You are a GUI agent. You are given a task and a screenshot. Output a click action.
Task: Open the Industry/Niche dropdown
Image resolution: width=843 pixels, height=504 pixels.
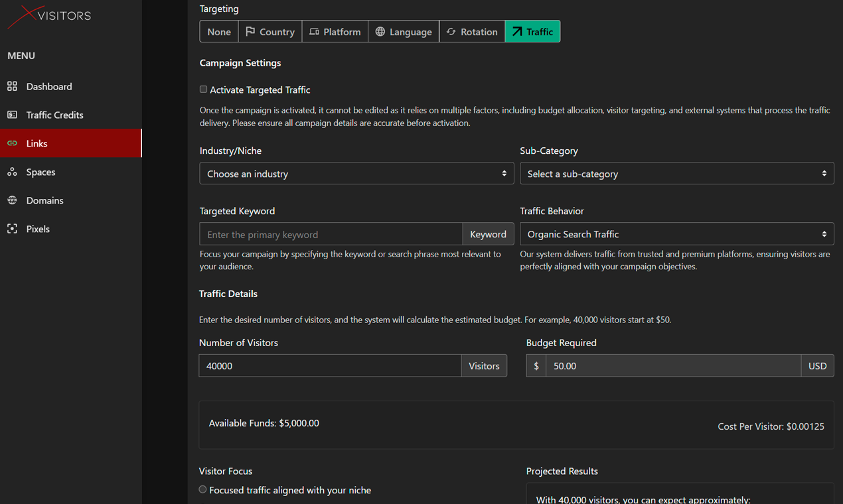coord(357,173)
